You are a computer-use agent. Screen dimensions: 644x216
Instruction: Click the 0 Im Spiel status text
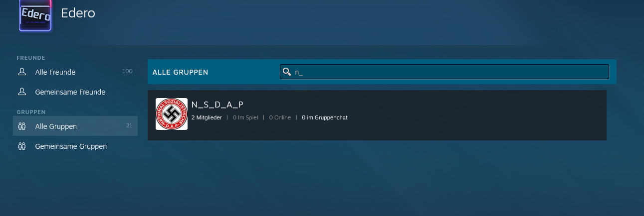tap(245, 117)
